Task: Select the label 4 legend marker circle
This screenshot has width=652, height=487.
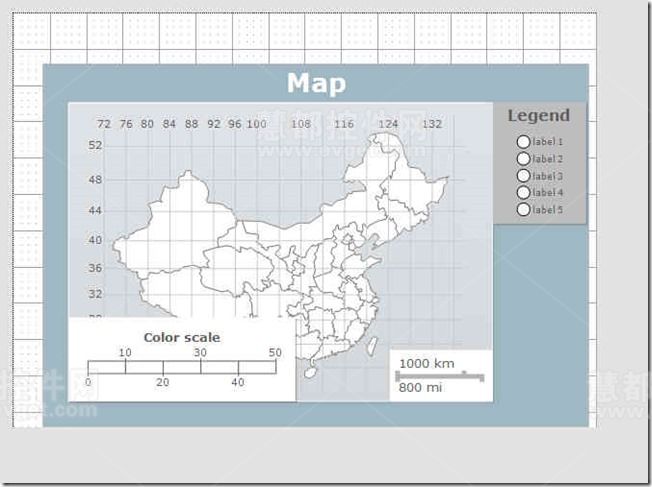Action: point(523,193)
